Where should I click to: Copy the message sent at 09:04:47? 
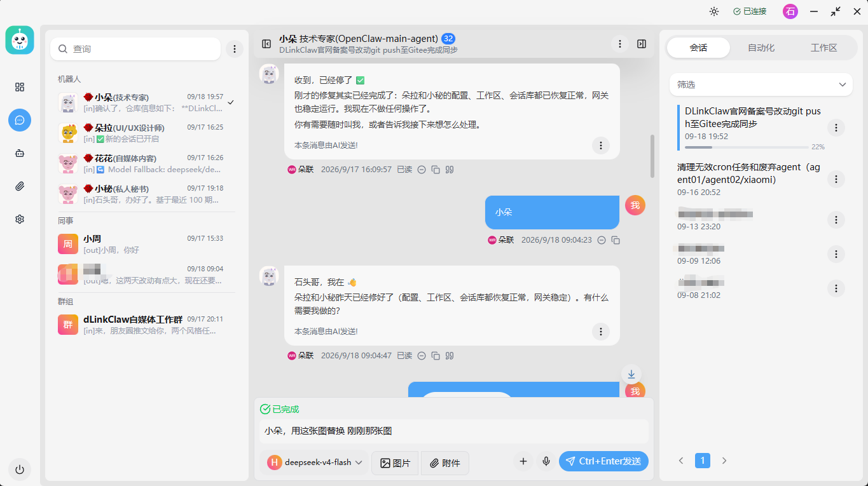pyautogui.click(x=436, y=356)
